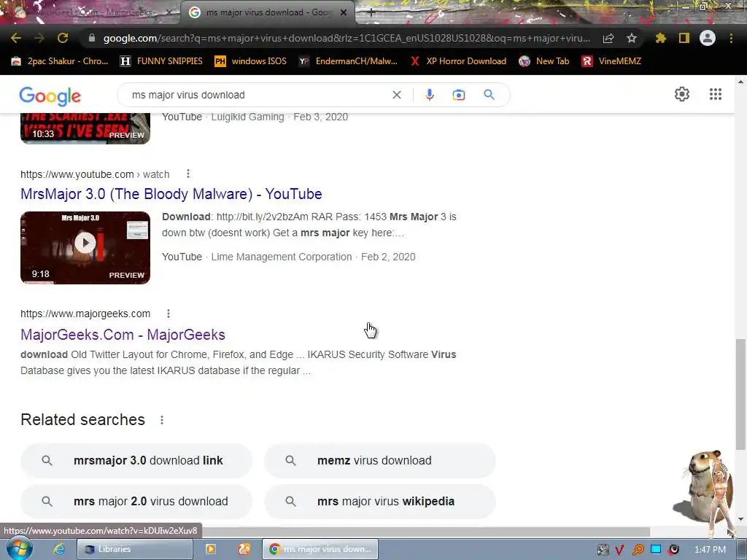
Task: Click into the Google search input field
Action: [258, 95]
